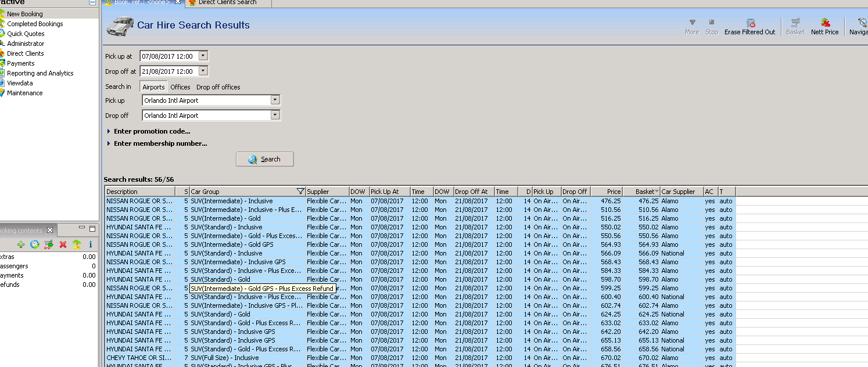Click the Stop toolbar button

pos(712,27)
